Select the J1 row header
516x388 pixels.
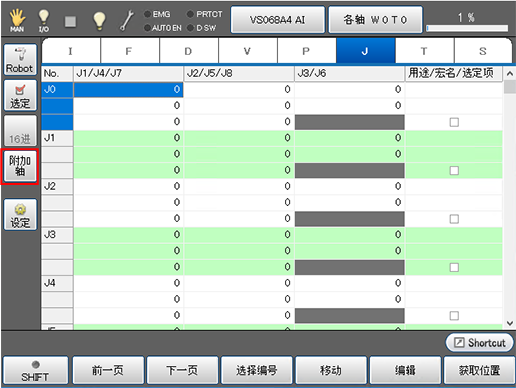(57, 138)
